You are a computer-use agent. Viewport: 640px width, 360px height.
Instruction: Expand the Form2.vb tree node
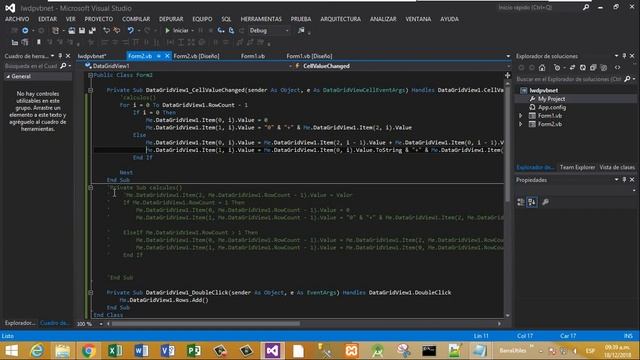click(x=521, y=124)
